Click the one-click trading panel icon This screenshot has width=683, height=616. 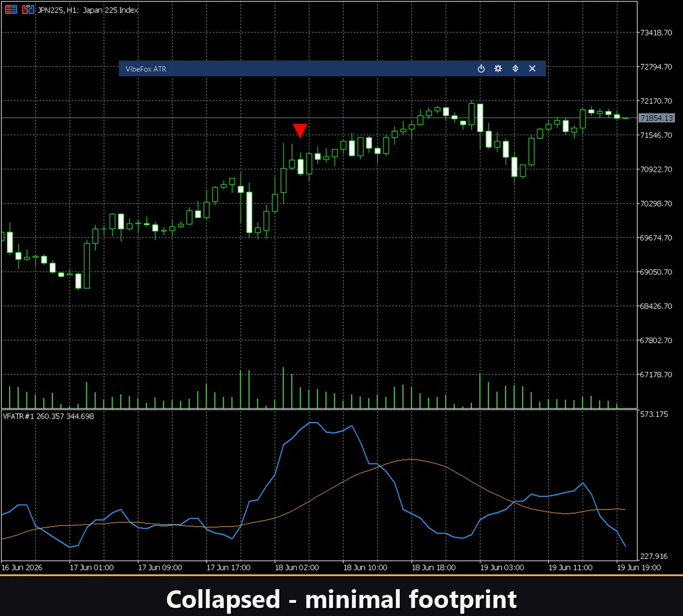point(28,10)
